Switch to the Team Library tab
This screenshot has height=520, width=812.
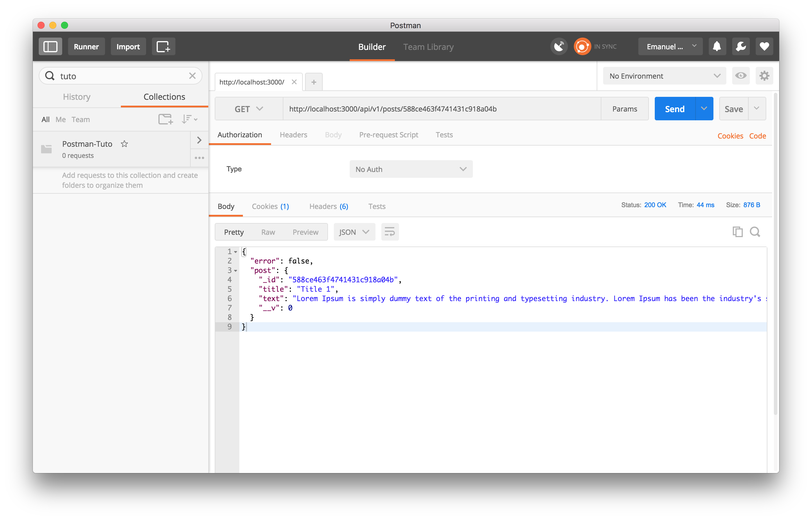(428, 47)
